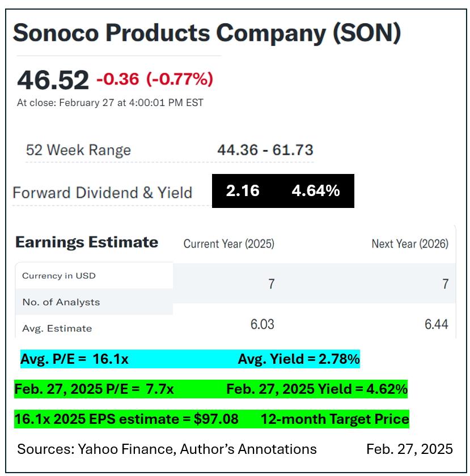470x476 pixels.
Task: Click the Next Year (2026) column header
Action: [x=409, y=244]
